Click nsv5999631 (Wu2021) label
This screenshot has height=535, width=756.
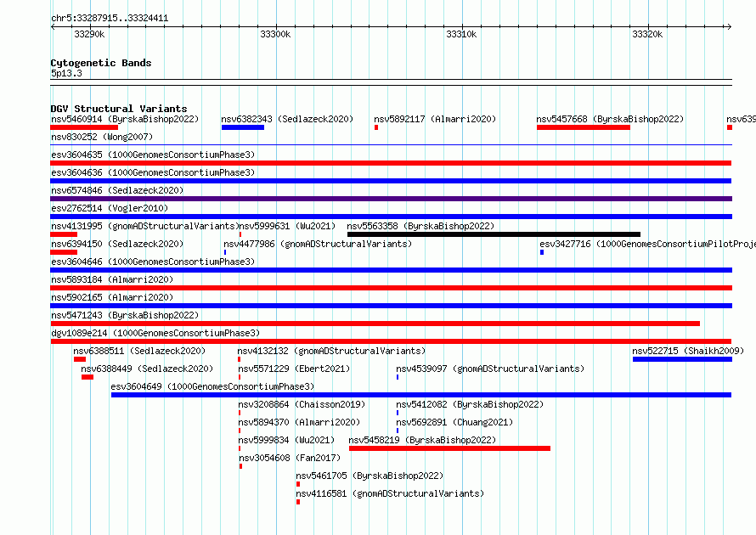tap(287, 226)
